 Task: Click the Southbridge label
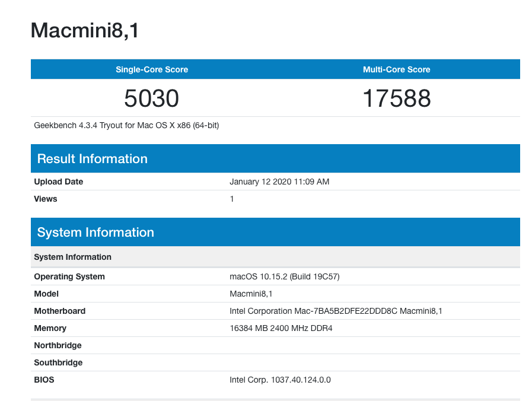(58, 362)
